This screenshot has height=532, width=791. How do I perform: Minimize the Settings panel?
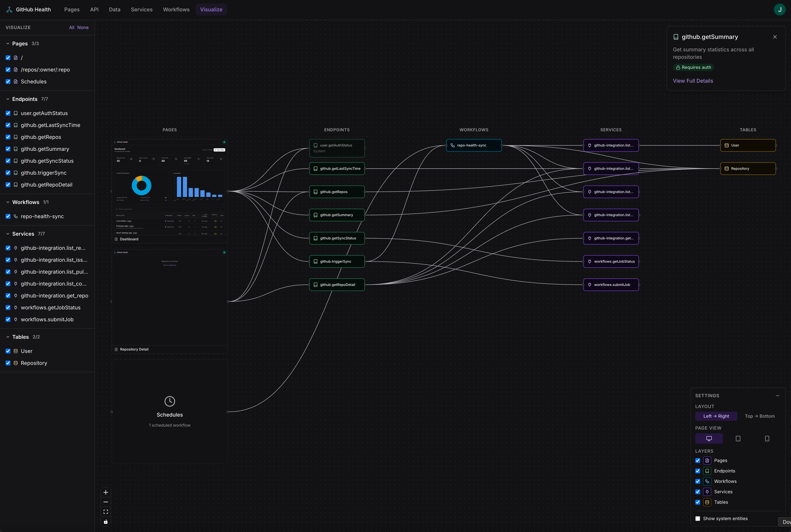[777, 396]
